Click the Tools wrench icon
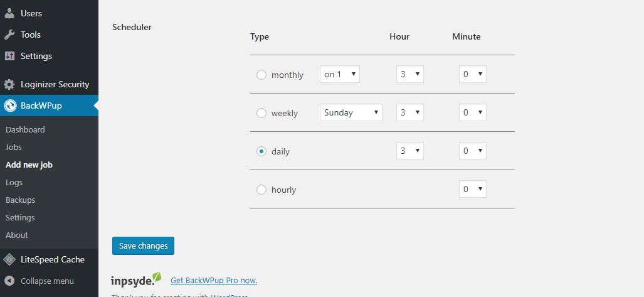 pos(9,35)
